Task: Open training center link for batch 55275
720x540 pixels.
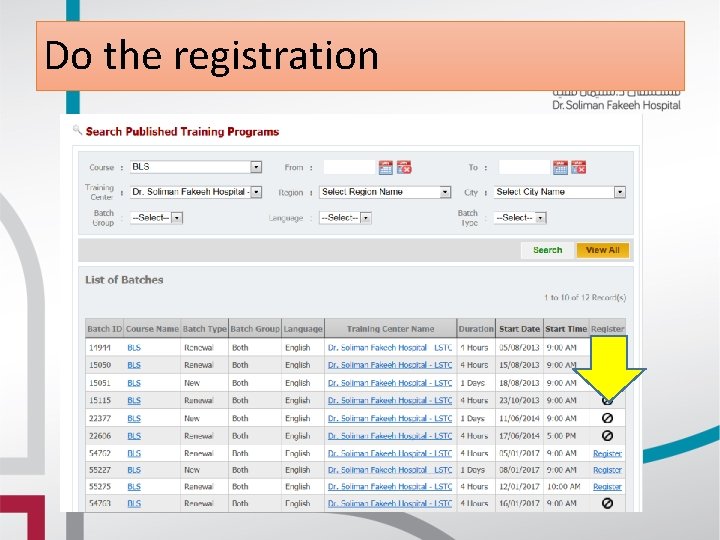Action: (x=390, y=486)
